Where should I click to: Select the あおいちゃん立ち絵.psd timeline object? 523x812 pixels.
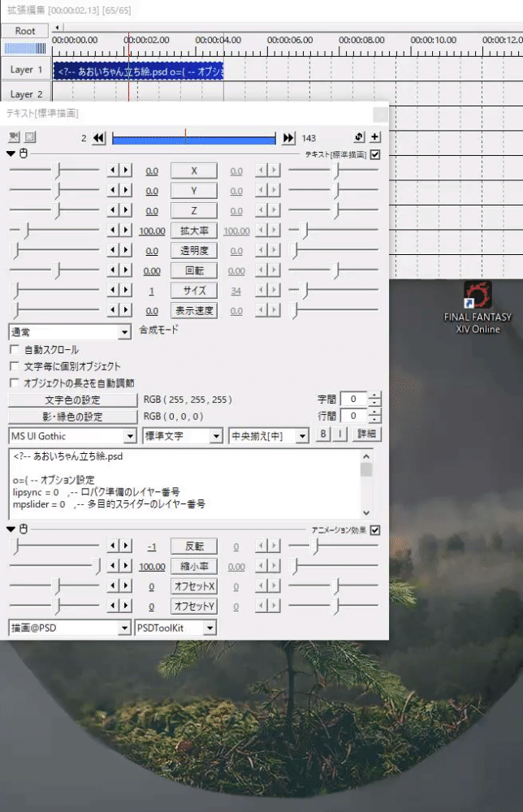[138, 71]
